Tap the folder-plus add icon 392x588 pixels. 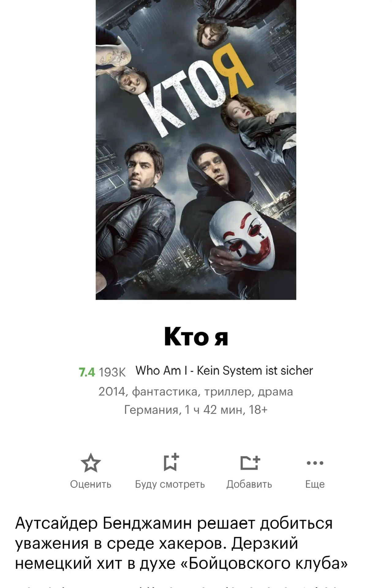tap(250, 463)
